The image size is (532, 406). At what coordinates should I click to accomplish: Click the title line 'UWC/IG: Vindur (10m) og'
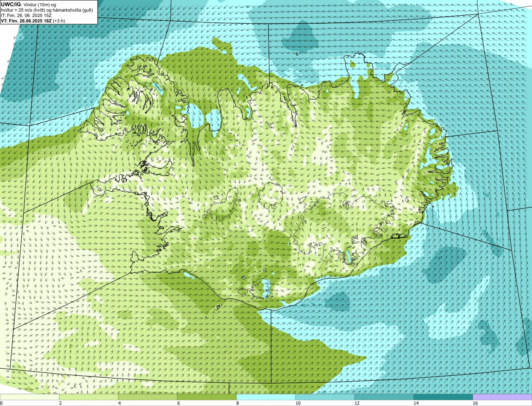tap(28, 4)
